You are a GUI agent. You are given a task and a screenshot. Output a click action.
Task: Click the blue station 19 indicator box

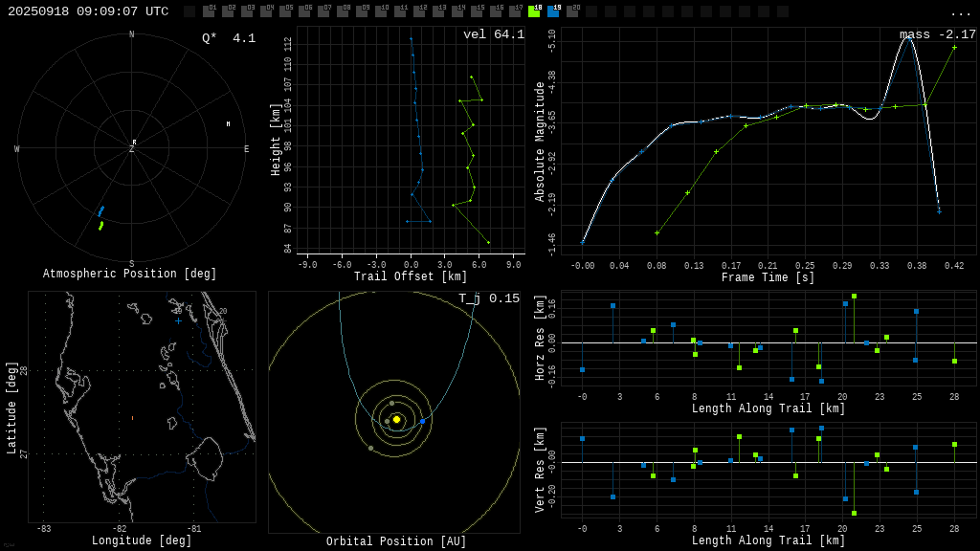pos(553,11)
